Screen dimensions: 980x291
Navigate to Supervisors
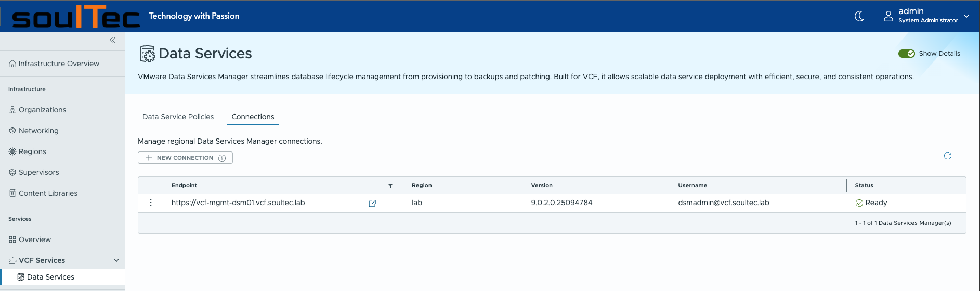38,172
